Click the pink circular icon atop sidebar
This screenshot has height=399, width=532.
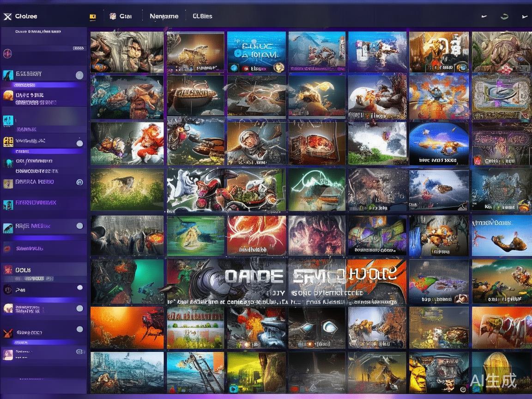coord(7,54)
